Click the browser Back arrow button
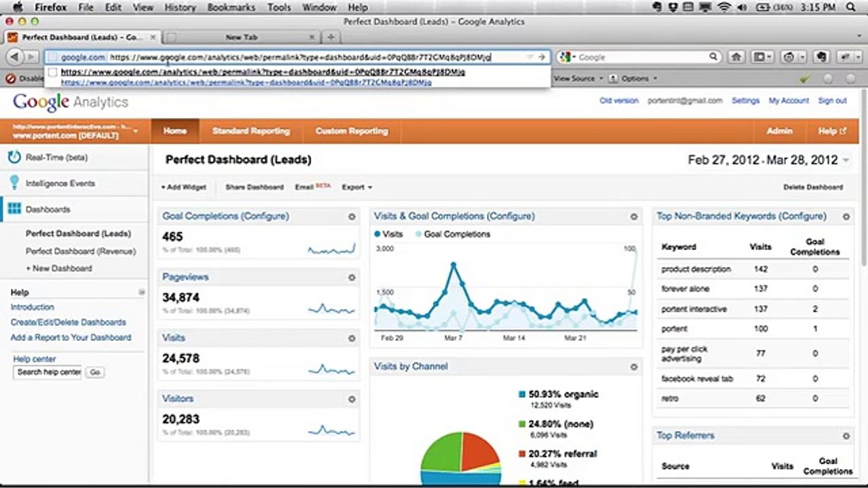Viewport: 868px width, 488px height. click(14, 58)
